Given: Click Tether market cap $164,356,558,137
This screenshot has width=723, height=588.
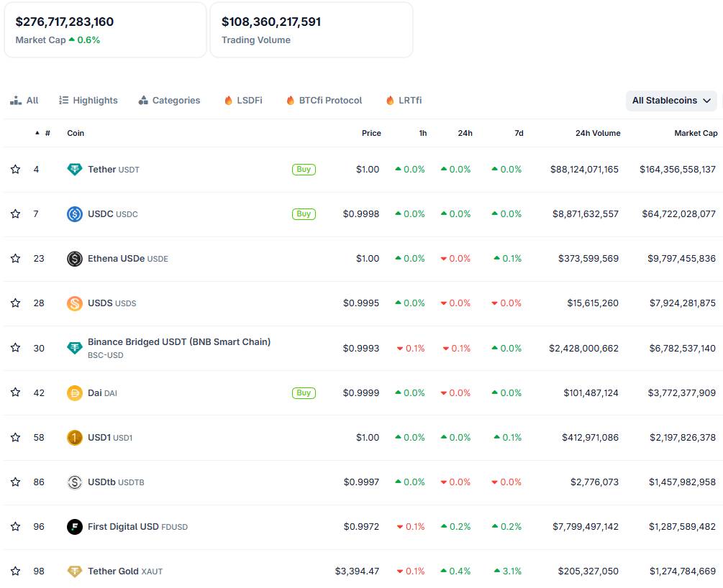Looking at the screenshot, I should [678, 170].
